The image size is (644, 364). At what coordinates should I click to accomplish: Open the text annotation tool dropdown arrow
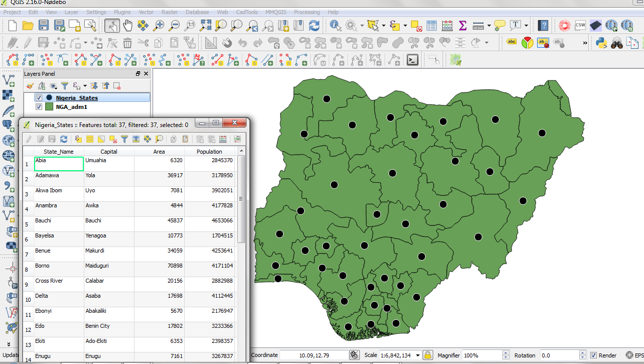pos(526,26)
